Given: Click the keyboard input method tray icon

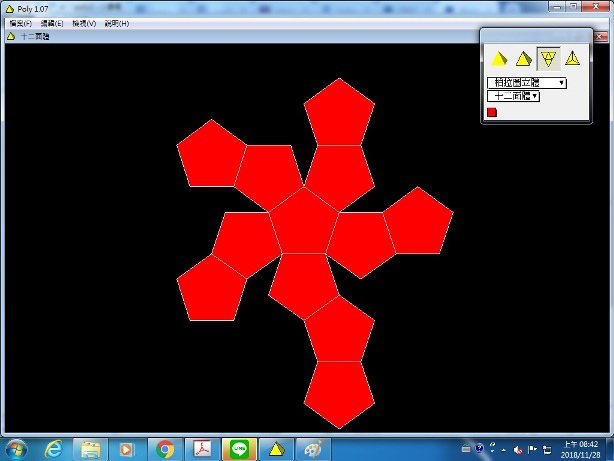Looking at the screenshot, I should pyautogui.click(x=466, y=449).
